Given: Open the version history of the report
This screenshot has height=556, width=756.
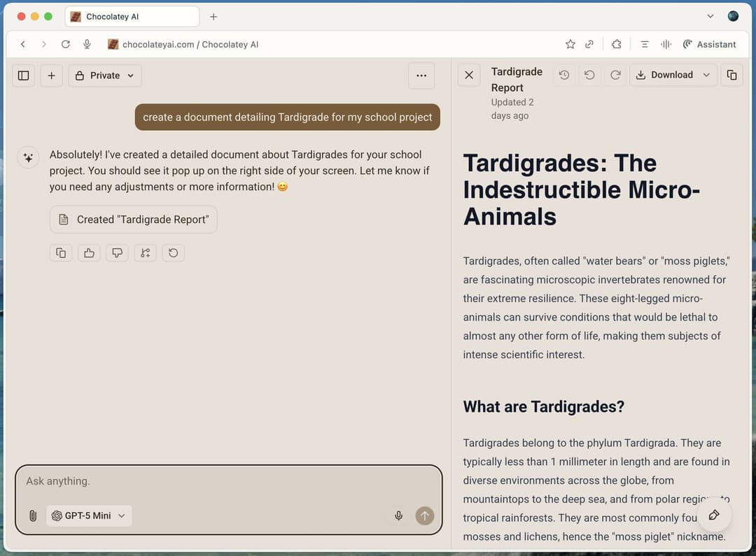Looking at the screenshot, I should (x=564, y=75).
